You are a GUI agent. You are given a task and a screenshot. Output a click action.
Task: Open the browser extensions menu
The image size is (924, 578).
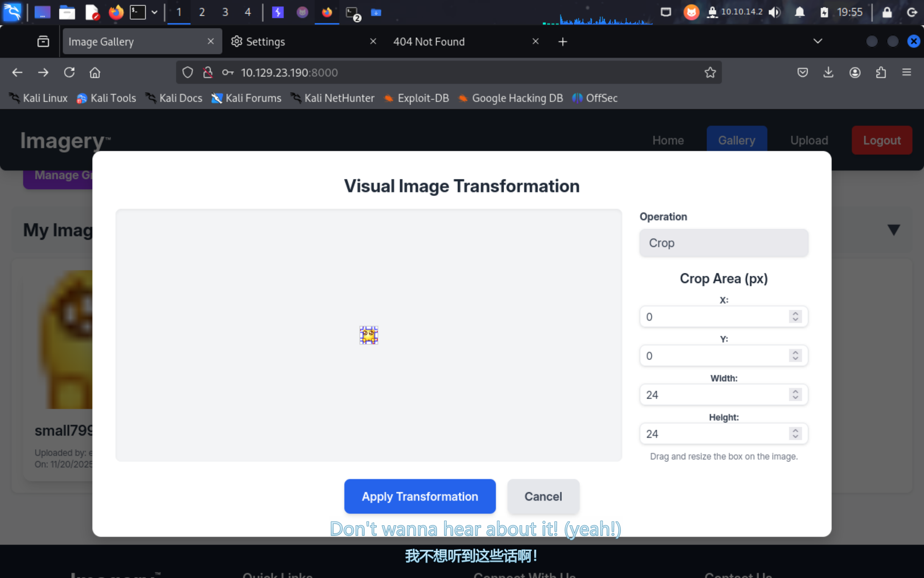[881, 73]
